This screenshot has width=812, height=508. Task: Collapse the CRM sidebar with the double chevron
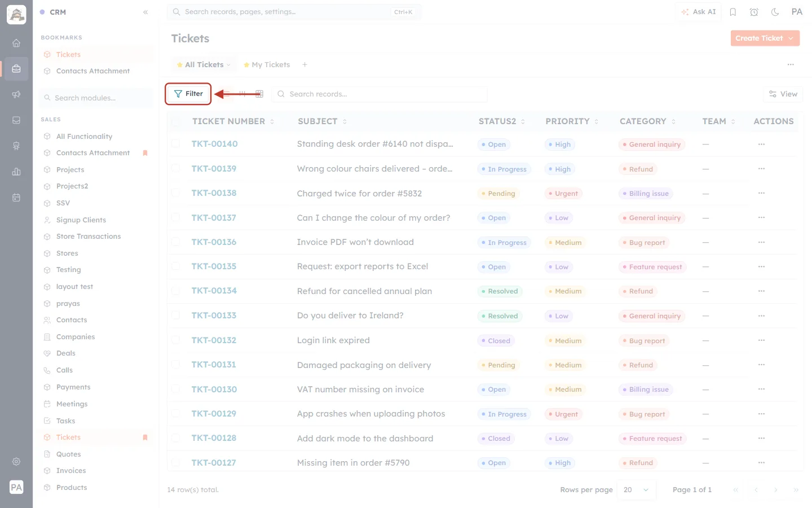click(x=145, y=12)
